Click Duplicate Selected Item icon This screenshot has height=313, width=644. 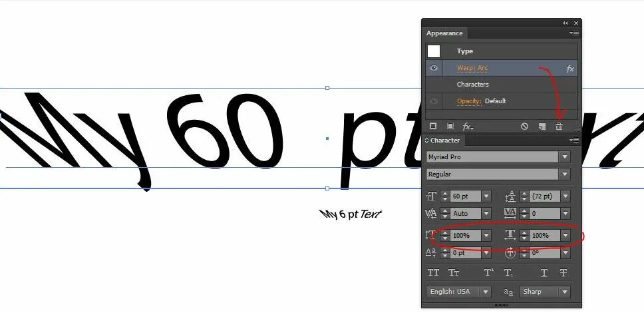tap(542, 126)
